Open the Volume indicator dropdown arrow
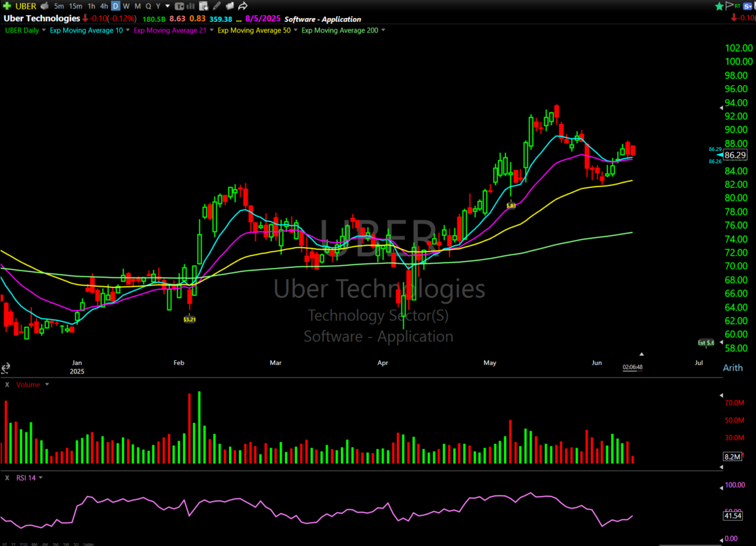This screenshot has width=756, height=546. point(47,385)
